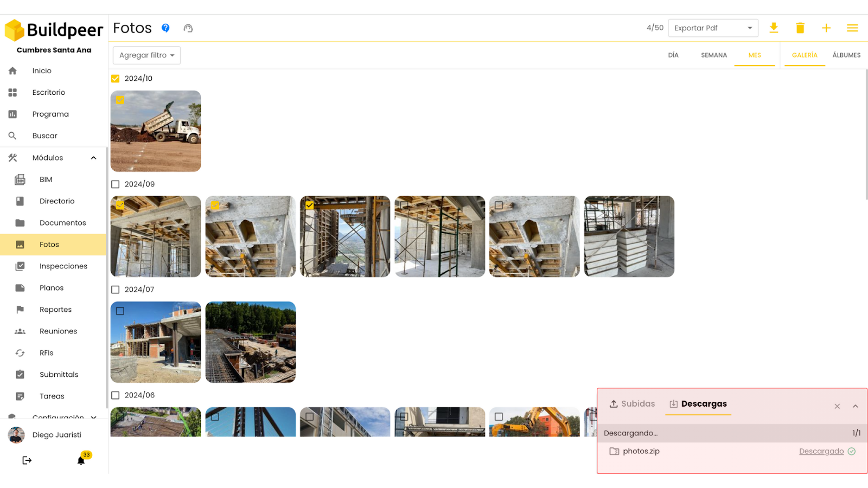Viewport: 868px width, 488px height.
Task: Click the RFIs refresh arrows icon
Action: pos(20,353)
